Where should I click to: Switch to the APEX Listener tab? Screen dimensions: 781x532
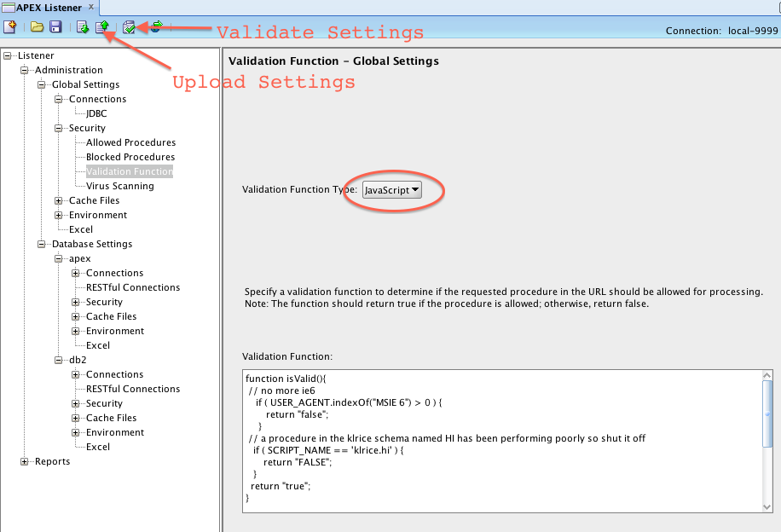tap(49, 8)
